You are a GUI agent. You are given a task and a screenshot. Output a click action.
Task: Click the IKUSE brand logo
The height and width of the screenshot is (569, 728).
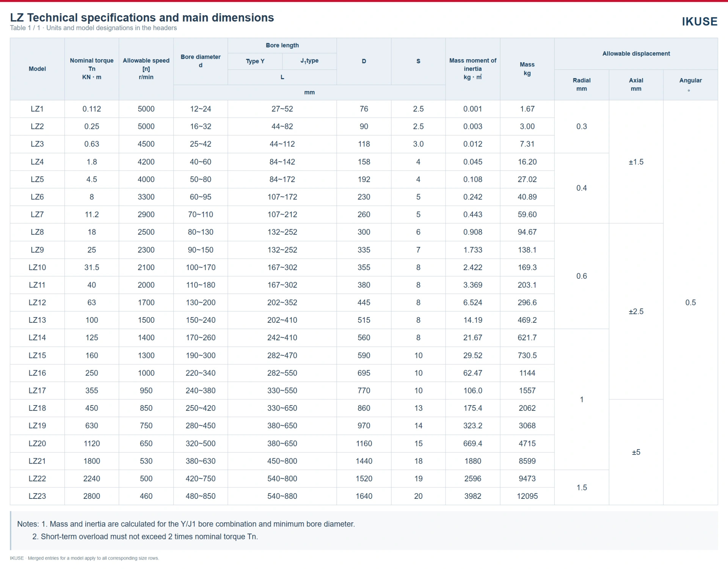(700, 22)
